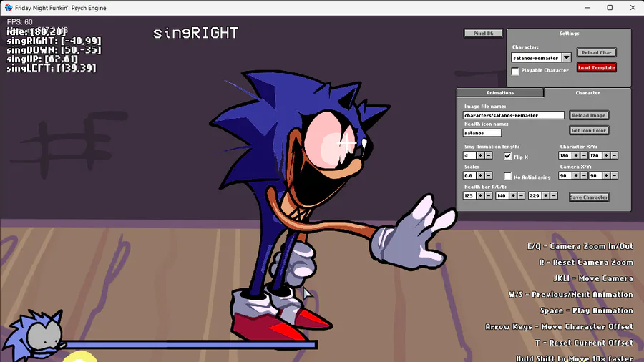Toggle the Playable Character checkbox
This screenshot has height=362, width=644.
pyautogui.click(x=515, y=71)
